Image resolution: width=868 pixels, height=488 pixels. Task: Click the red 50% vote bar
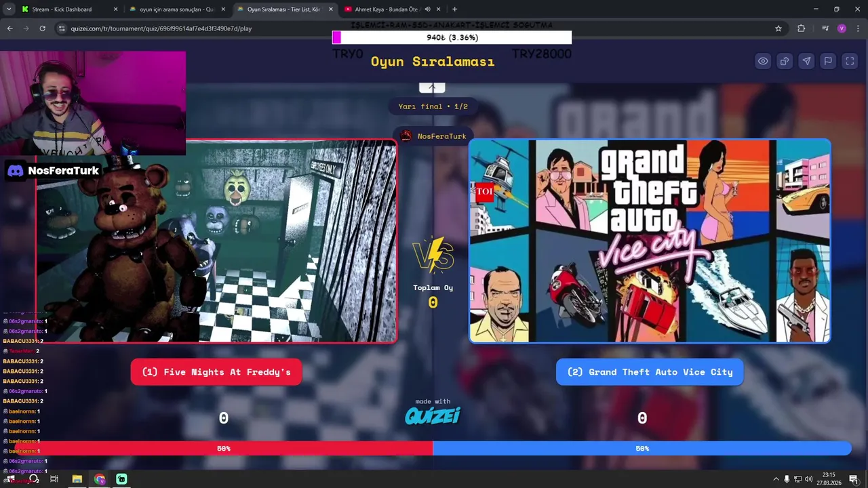(x=224, y=449)
